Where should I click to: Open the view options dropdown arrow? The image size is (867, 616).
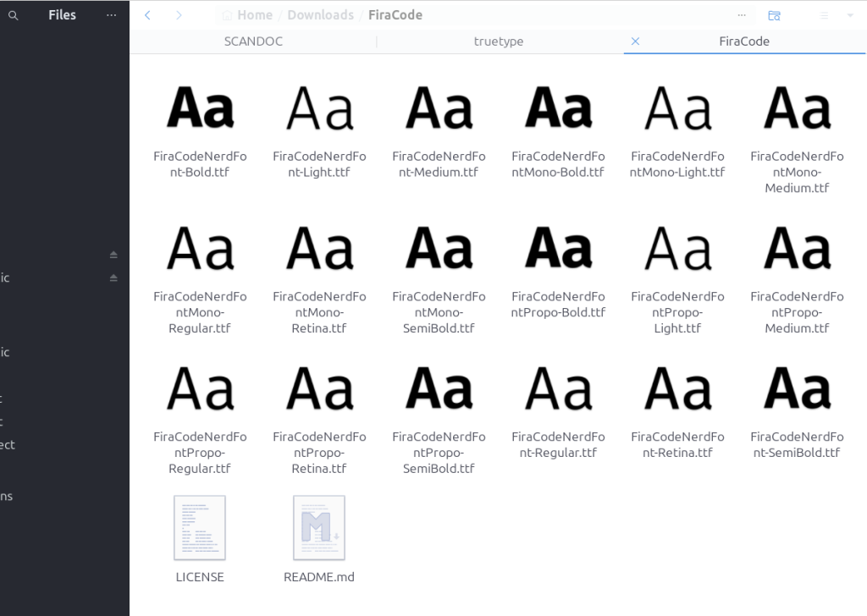tap(850, 15)
